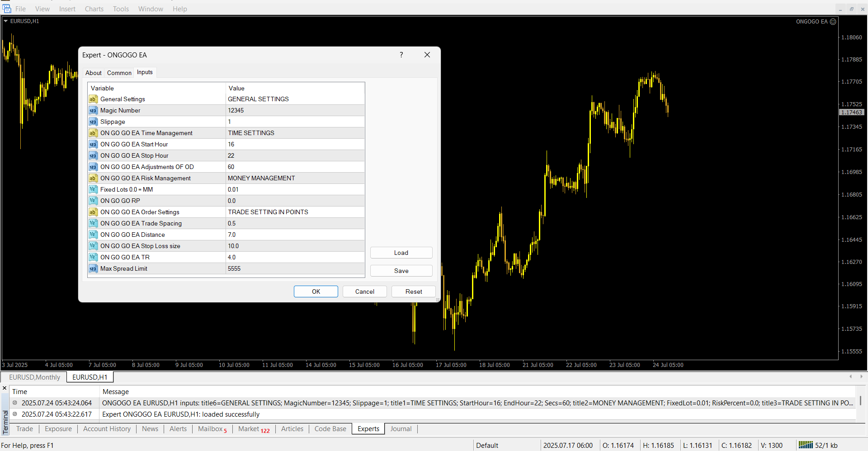Image resolution: width=868 pixels, height=451 pixels.
Task: Switch to the Common tab
Action: [x=119, y=73]
